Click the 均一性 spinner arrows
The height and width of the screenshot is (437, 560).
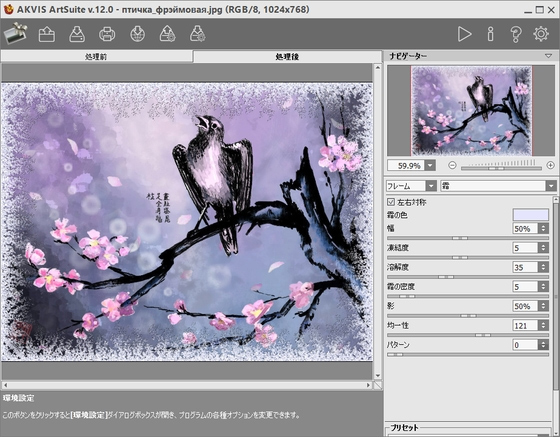click(x=543, y=325)
